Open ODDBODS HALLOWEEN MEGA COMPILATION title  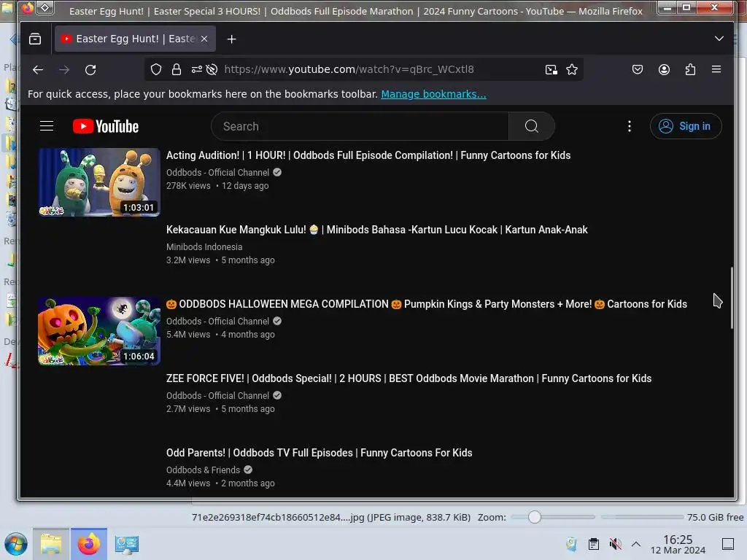tap(426, 304)
